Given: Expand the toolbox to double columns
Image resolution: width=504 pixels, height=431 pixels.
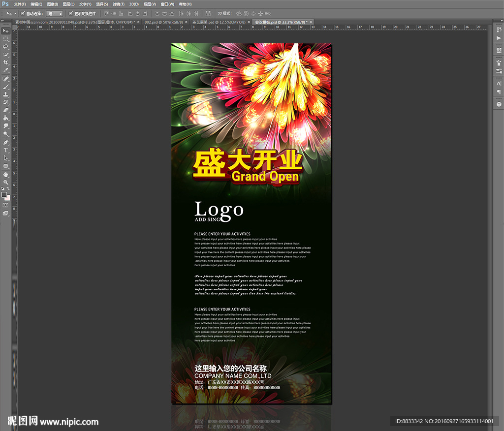Looking at the screenshot, I should [x=3, y=21].
